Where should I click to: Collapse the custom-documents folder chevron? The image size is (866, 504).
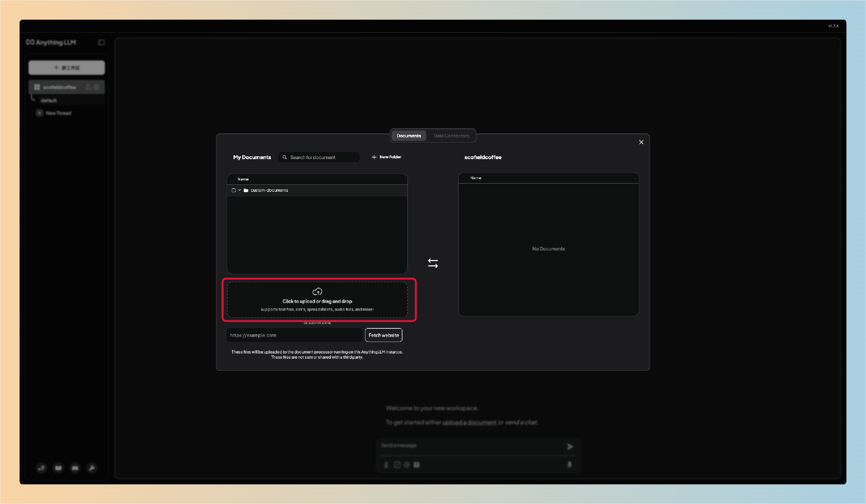(240, 190)
